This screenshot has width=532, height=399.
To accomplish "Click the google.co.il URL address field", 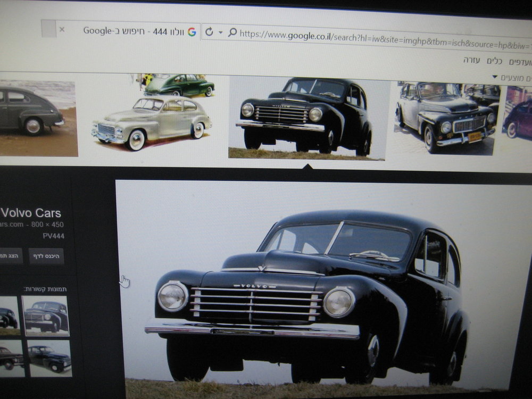I will (384, 40).
